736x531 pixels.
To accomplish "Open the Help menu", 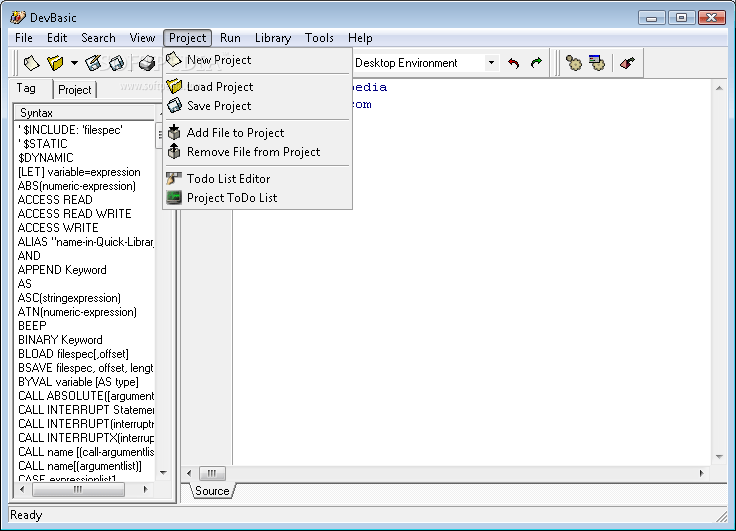I will pos(360,38).
